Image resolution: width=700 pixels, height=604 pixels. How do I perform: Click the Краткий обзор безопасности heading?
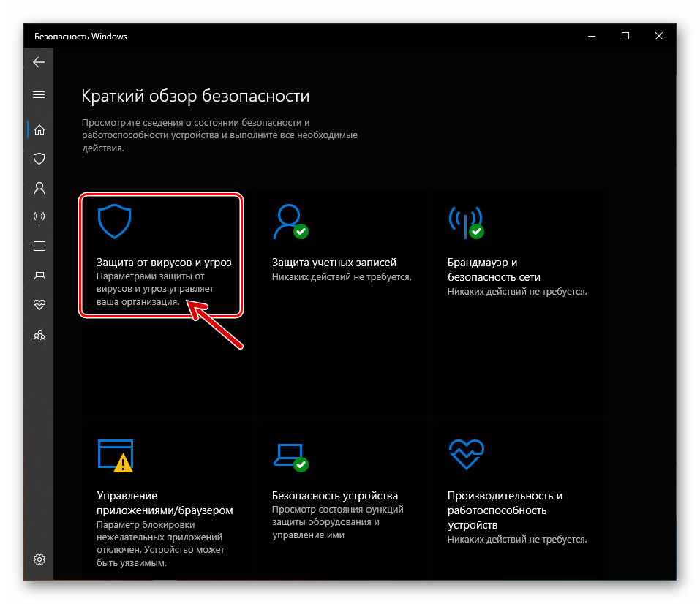click(195, 96)
